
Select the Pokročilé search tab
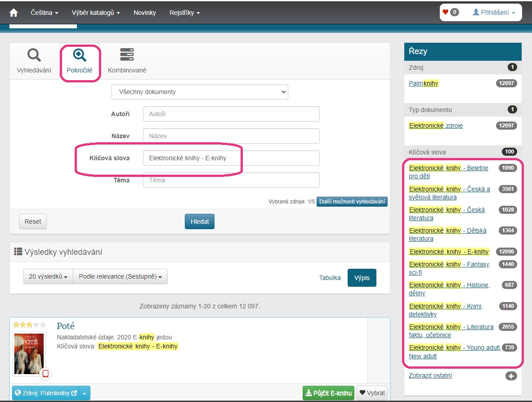tap(80, 61)
